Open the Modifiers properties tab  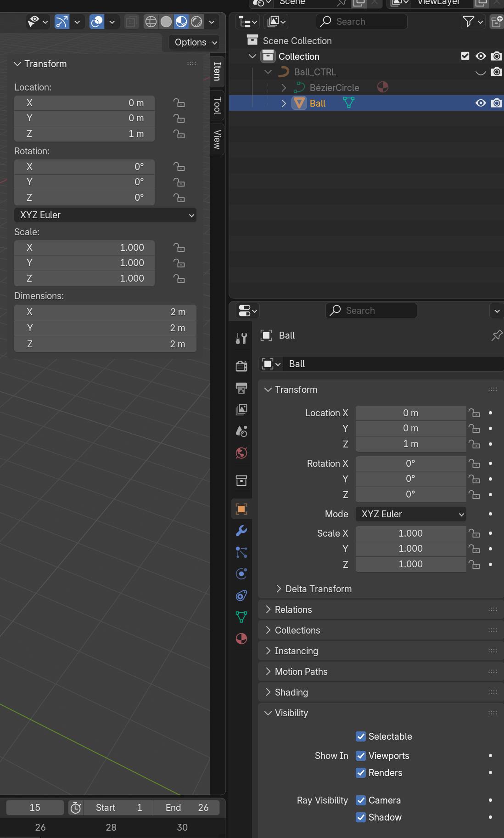[x=241, y=531]
